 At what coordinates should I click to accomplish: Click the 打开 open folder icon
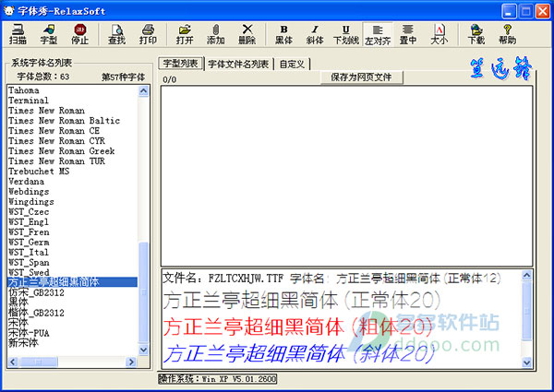[185, 34]
